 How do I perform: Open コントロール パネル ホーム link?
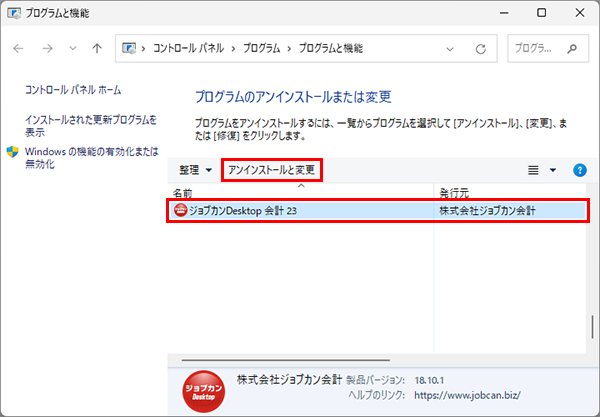73,90
